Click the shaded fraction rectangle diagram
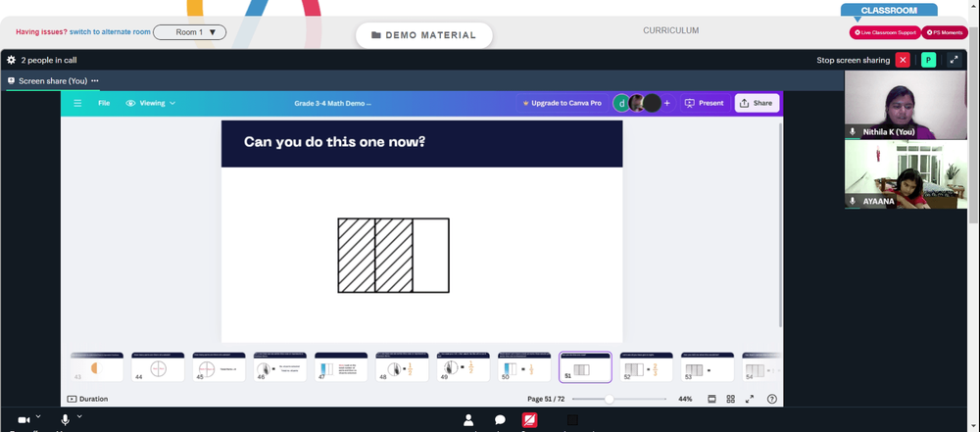 393,255
